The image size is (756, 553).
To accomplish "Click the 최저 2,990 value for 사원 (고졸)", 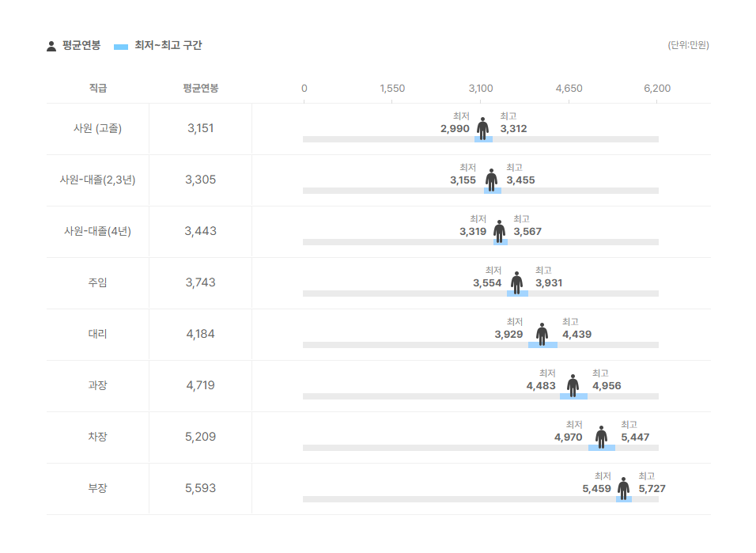I will 455,128.
